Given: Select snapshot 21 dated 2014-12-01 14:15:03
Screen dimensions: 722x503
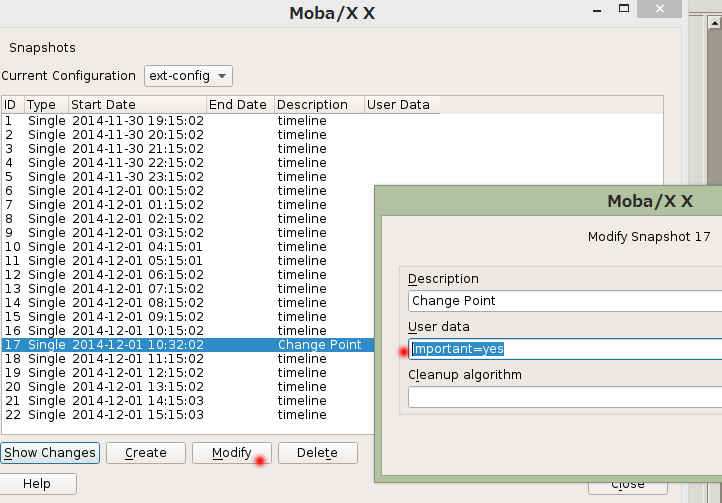Looking at the screenshot, I should [188, 400].
